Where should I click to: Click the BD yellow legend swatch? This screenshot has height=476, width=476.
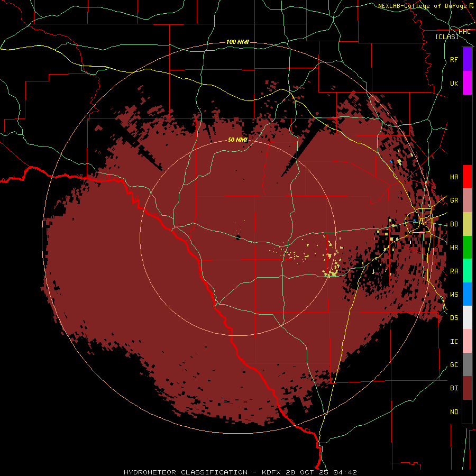coord(467,224)
